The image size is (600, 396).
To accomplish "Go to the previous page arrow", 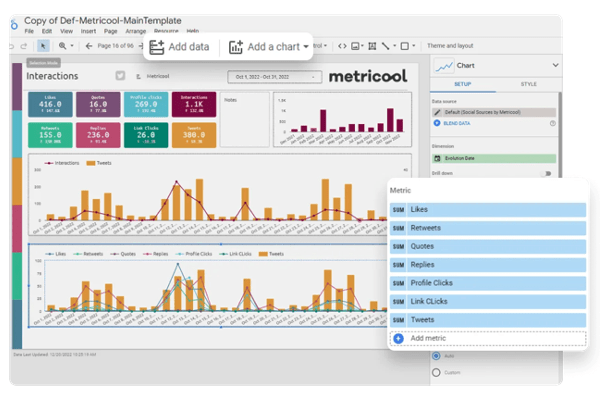I will (x=89, y=46).
